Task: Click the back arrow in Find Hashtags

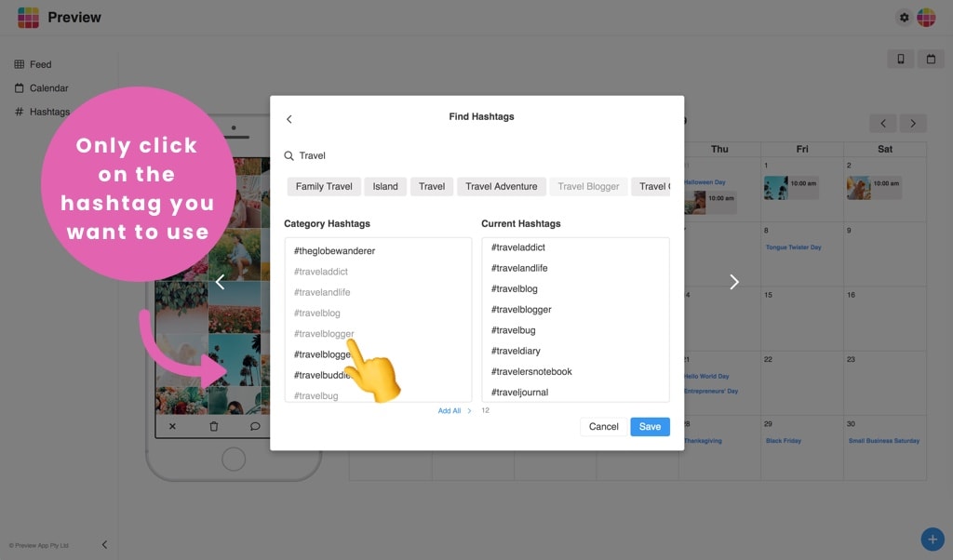Action: (x=289, y=119)
